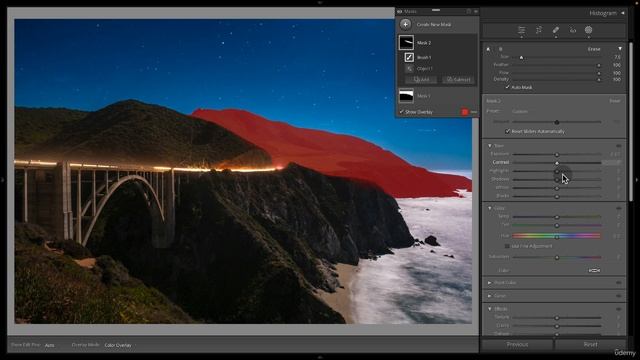This screenshot has width=640, height=360.
Task: Click the Hue rainbow slider
Action: pyautogui.click(x=557, y=236)
